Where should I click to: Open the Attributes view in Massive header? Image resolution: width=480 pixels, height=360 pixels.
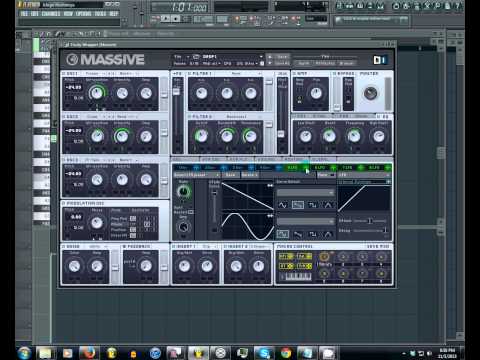tap(325, 63)
